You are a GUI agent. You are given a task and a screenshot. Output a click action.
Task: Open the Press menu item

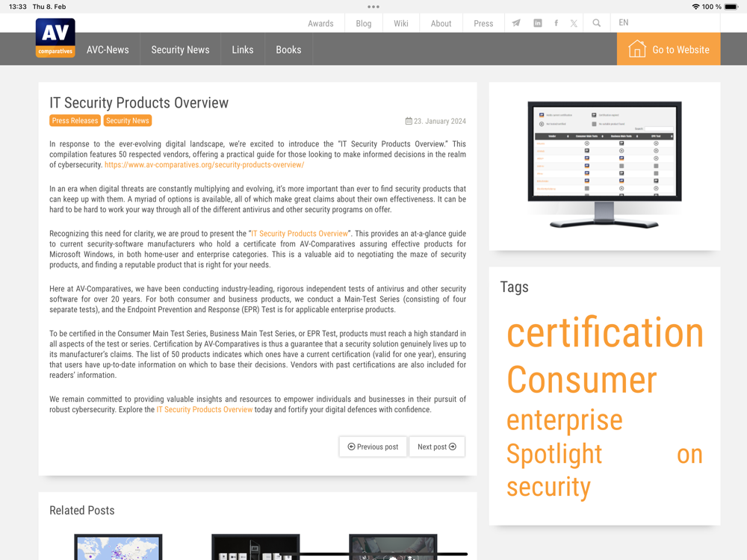point(483,23)
